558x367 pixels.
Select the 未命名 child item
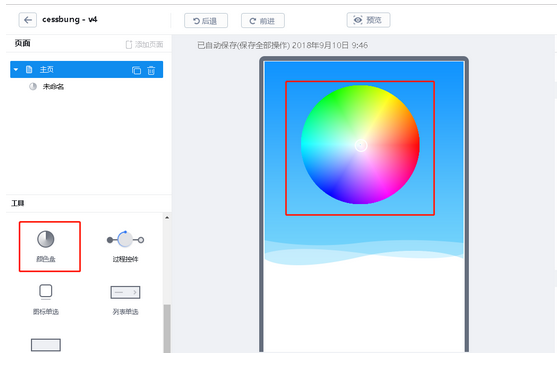click(x=53, y=86)
